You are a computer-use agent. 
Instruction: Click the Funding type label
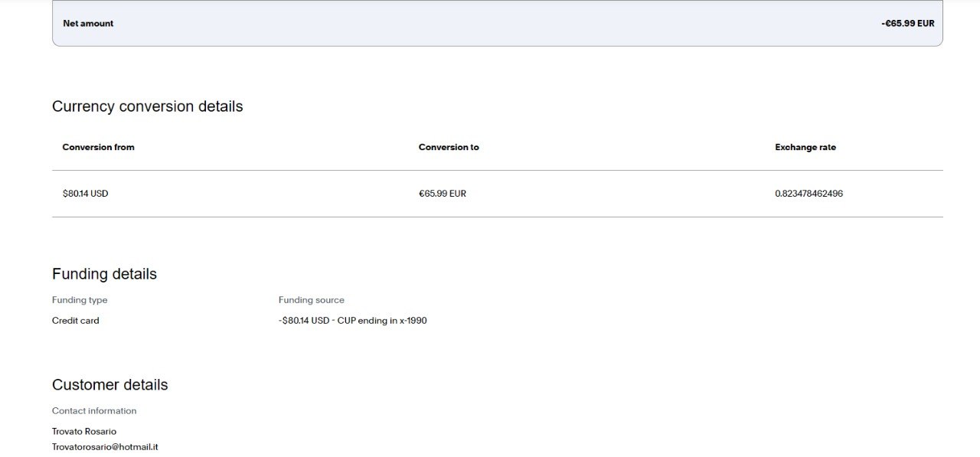[x=80, y=300]
